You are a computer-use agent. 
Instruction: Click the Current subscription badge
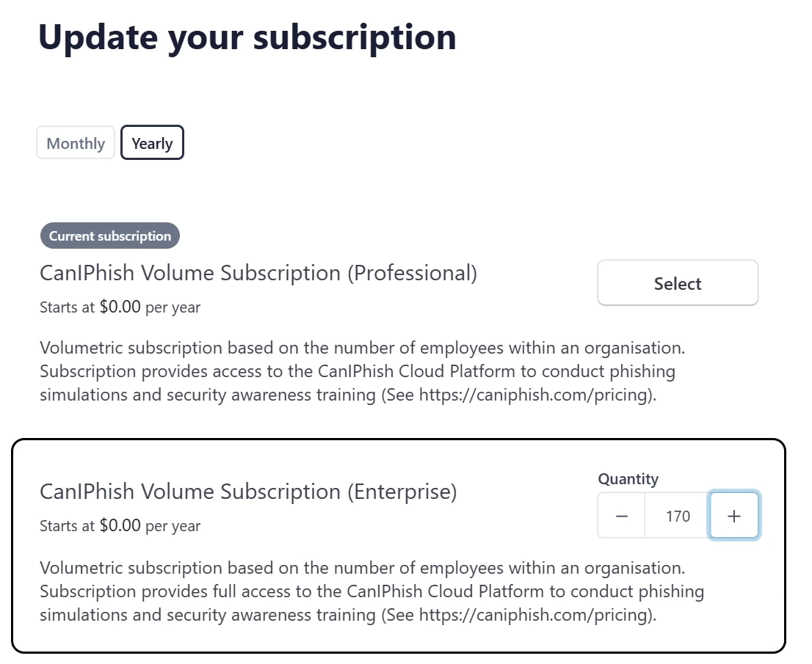click(x=110, y=236)
